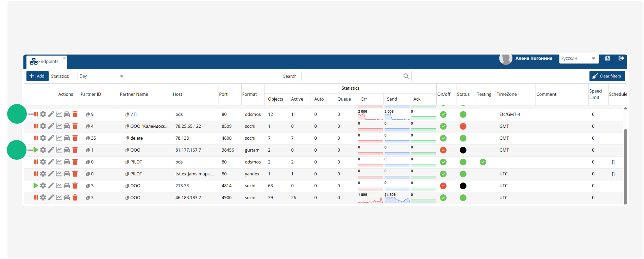Pause endpoint with host 46.183.183.2

click(36, 197)
